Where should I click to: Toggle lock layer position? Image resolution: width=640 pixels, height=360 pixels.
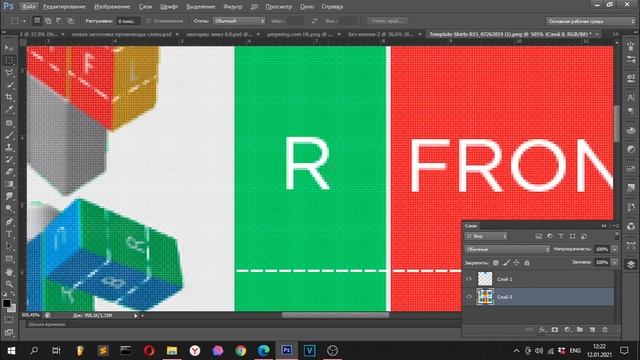(x=516, y=263)
